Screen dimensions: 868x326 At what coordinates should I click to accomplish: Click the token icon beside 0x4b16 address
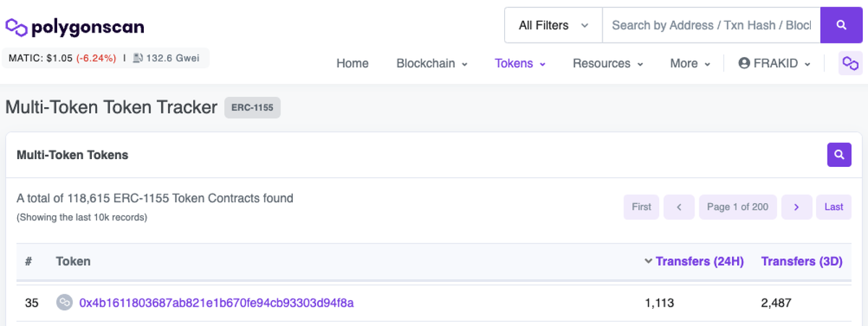[64, 303]
